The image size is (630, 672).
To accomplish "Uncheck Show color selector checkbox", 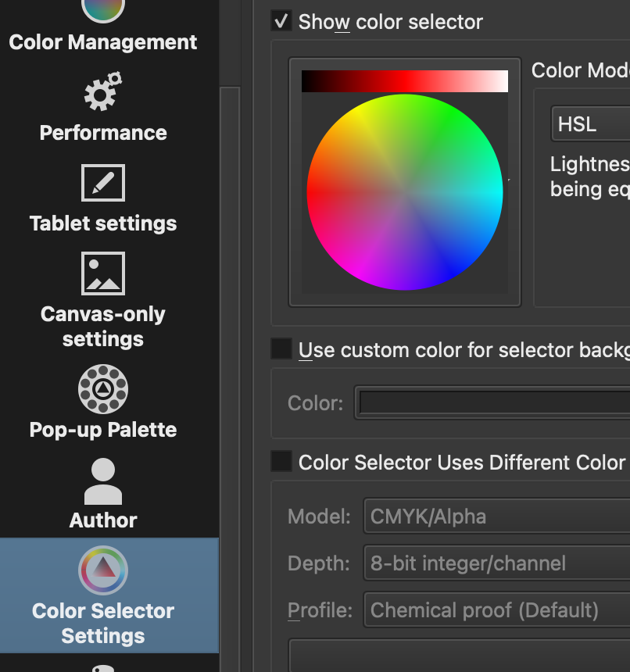I will (281, 21).
